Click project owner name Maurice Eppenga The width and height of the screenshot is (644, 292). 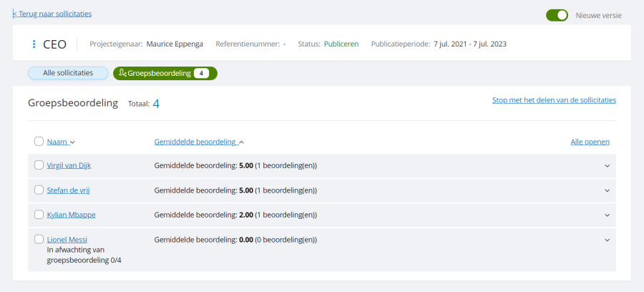[175, 44]
